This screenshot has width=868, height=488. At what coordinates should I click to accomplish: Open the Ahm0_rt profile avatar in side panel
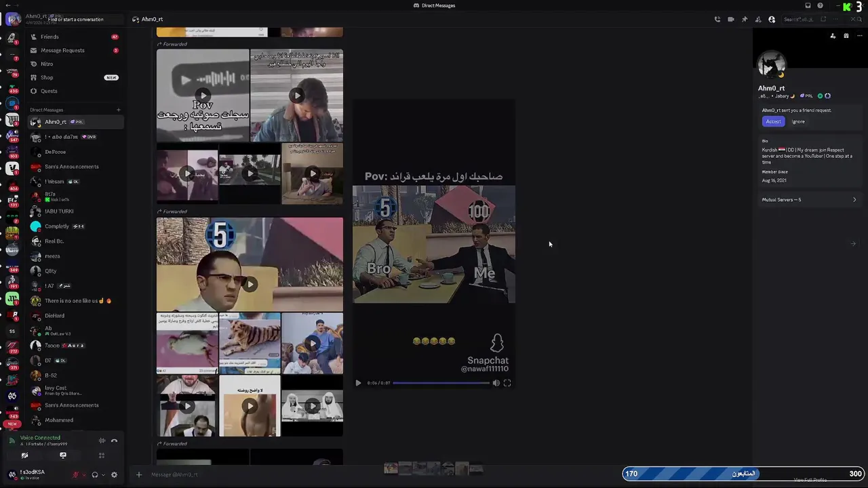[771, 66]
